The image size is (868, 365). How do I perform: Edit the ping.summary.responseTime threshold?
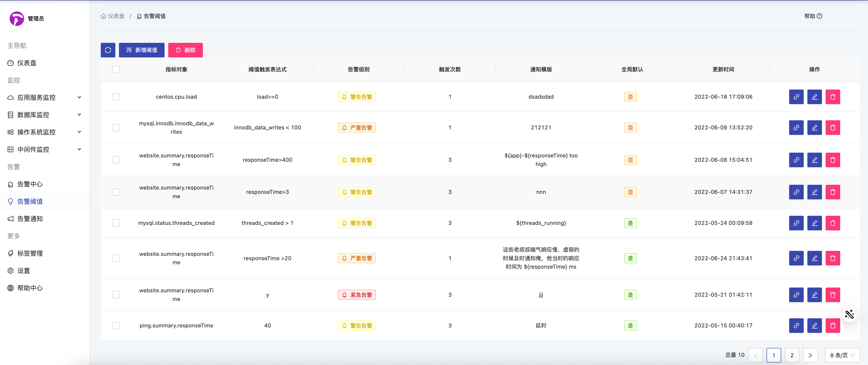[814, 326]
